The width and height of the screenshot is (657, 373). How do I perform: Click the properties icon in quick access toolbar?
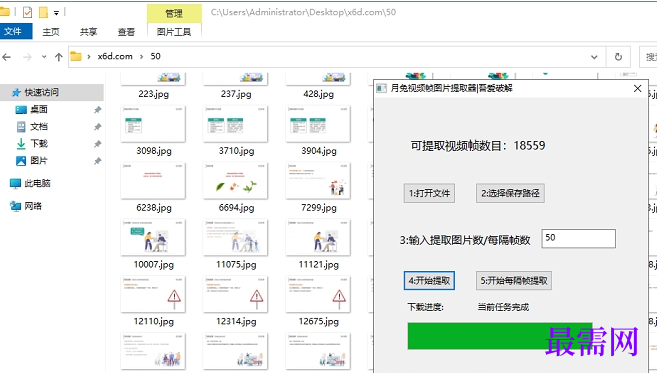pyautogui.click(x=27, y=12)
